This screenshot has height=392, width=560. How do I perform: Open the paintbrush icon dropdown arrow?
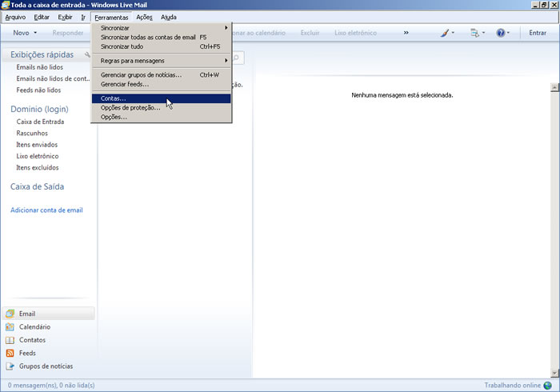tap(453, 33)
